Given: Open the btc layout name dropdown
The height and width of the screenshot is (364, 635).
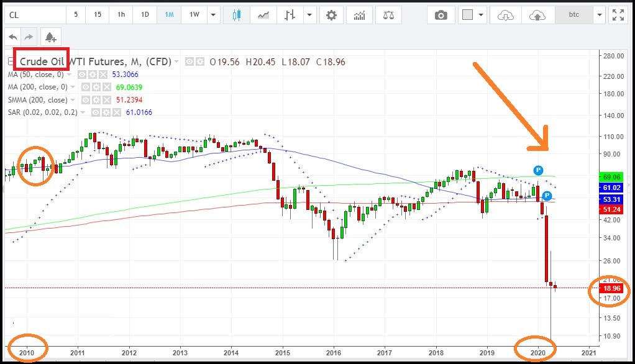Looking at the screenshot, I should [x=600, y=15].
